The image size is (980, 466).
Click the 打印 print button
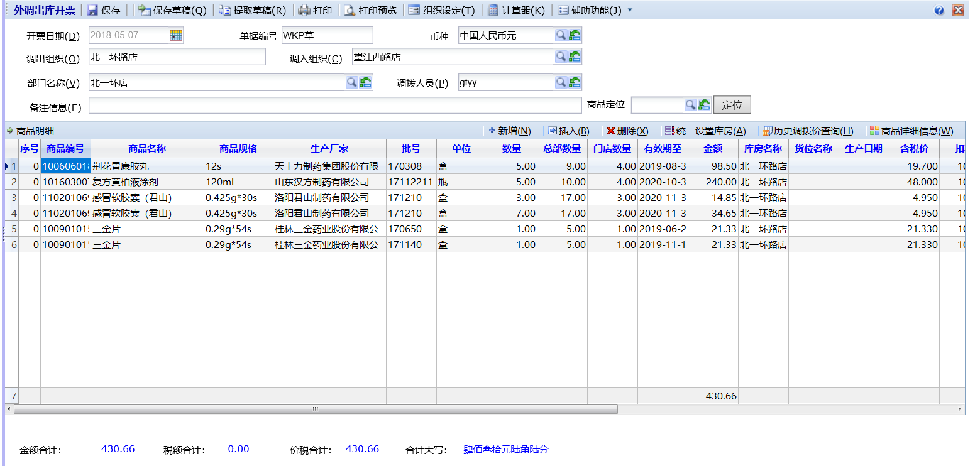316,10
